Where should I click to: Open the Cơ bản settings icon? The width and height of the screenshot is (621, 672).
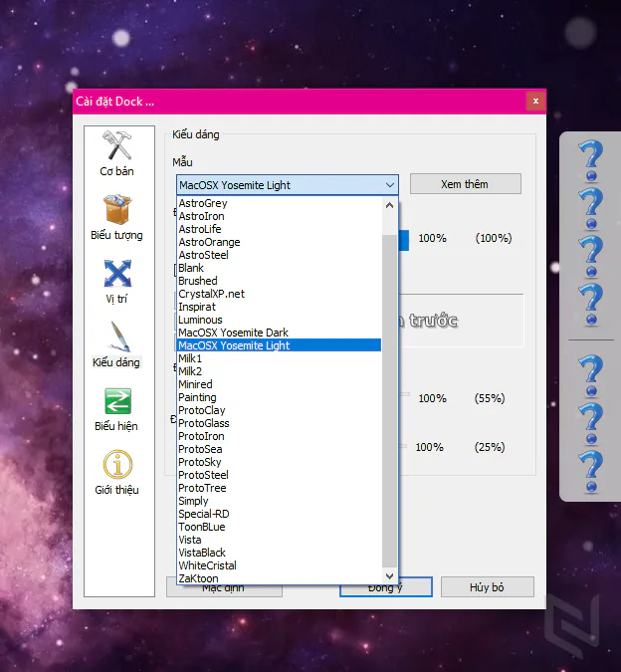point(116,146)
